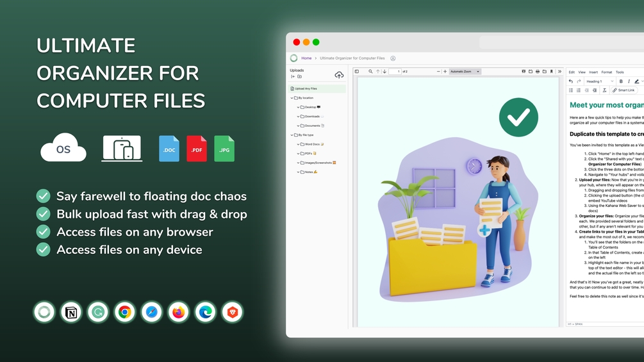The image size is (644, 362).
Task: Toggle bold formatting
Action: click(621, 81)
